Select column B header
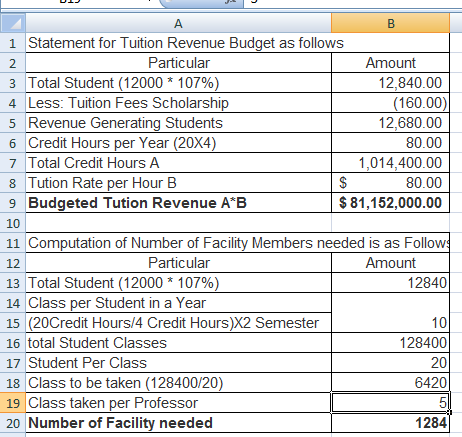The width and height of the screenshot is (462, 437). pos(390,23)
